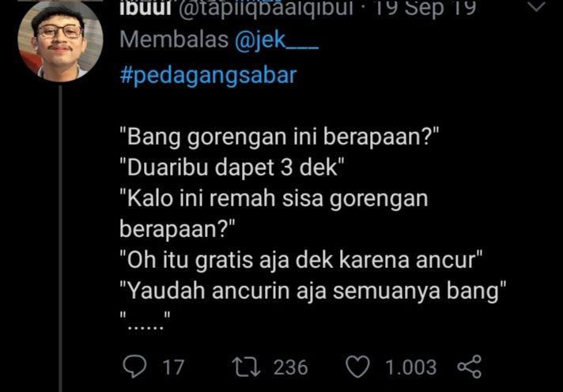The height and width of the screenshot is (392, 563).
Task: Click the vertical thread line below avatar
Action: [60, 239]
